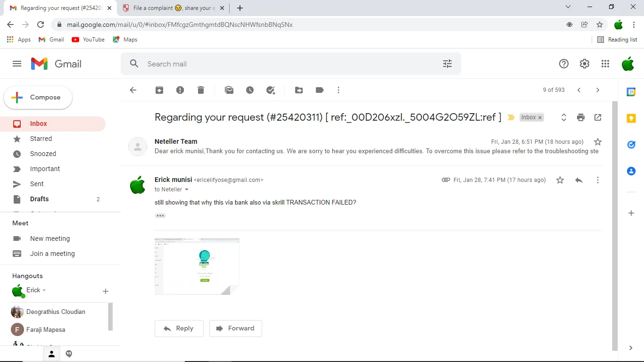This screenshot has width=644, height=362.
Task: Open a new browser tab
Action: pos(240,8)
